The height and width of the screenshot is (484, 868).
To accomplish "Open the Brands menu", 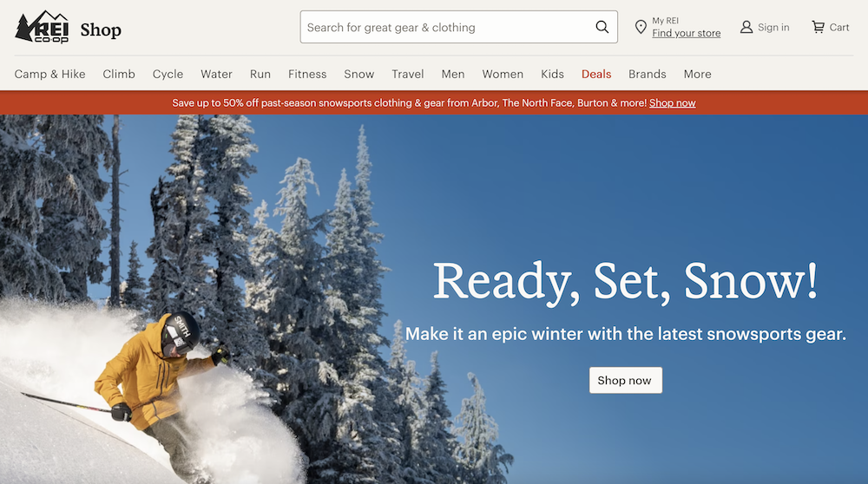I will pyautogui.click(x=648, y=74).
